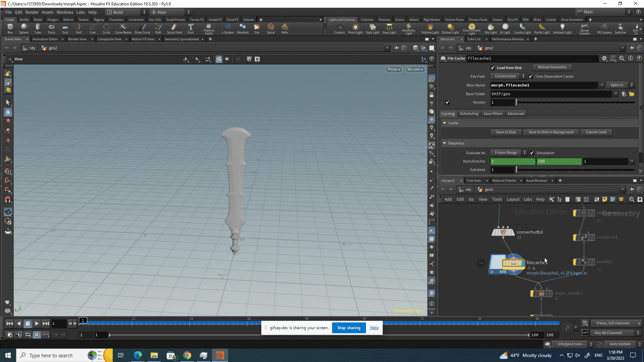This screenshot has height=362, width=644.
Task: Open the Constructed file path dropdown
Action: 508,76
